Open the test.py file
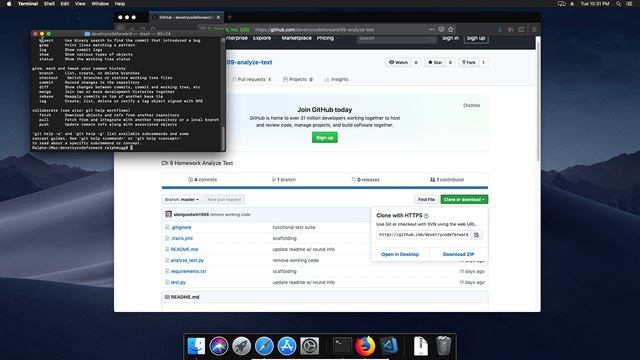The width and height of the screenshot is (640, 360). pyautogui.click(x=178, y=282)
